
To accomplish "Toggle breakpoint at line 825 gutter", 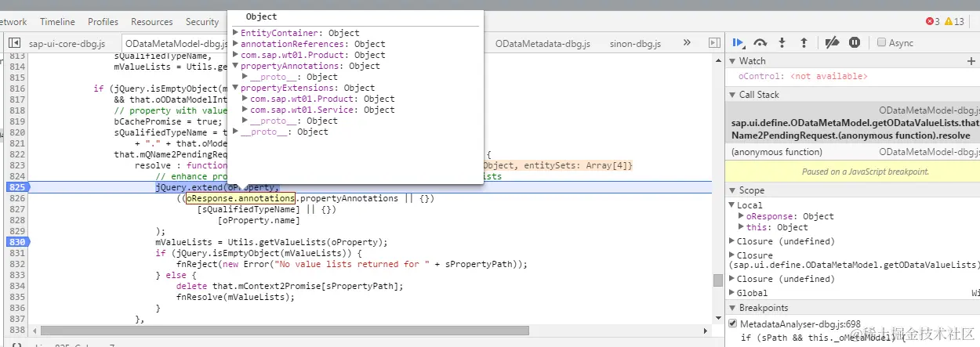I will tap(17, 187).
